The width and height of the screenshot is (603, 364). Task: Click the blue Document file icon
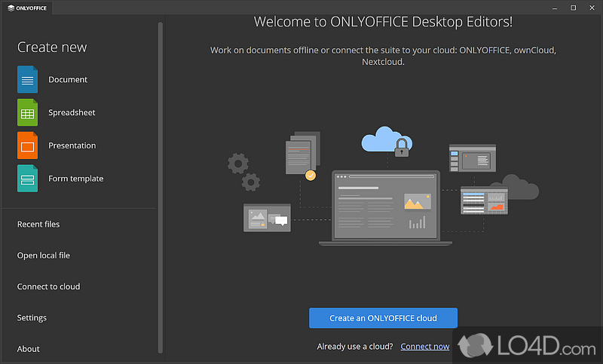tap(27, 80)
